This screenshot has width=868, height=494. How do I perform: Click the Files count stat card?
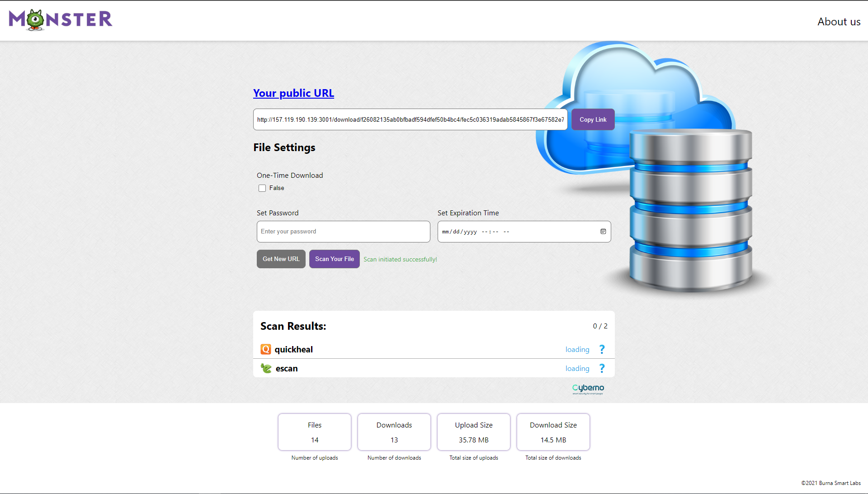[315, 432]
